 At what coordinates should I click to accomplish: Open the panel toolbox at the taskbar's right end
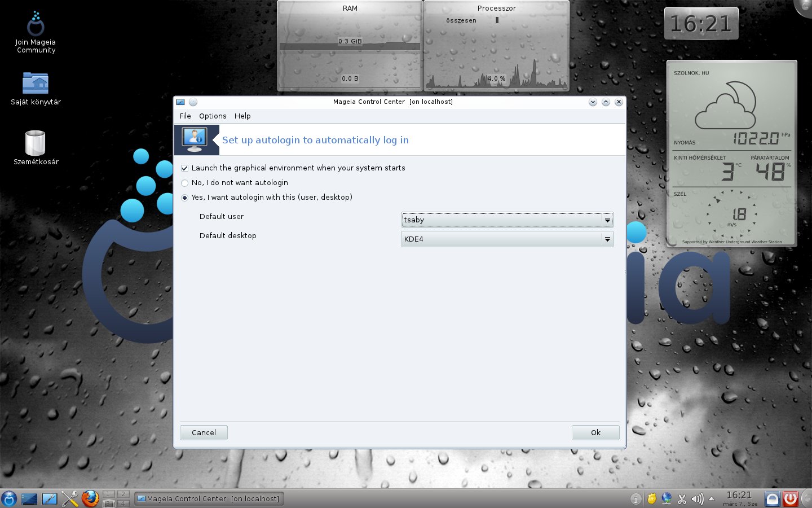(x=806, y=499)
